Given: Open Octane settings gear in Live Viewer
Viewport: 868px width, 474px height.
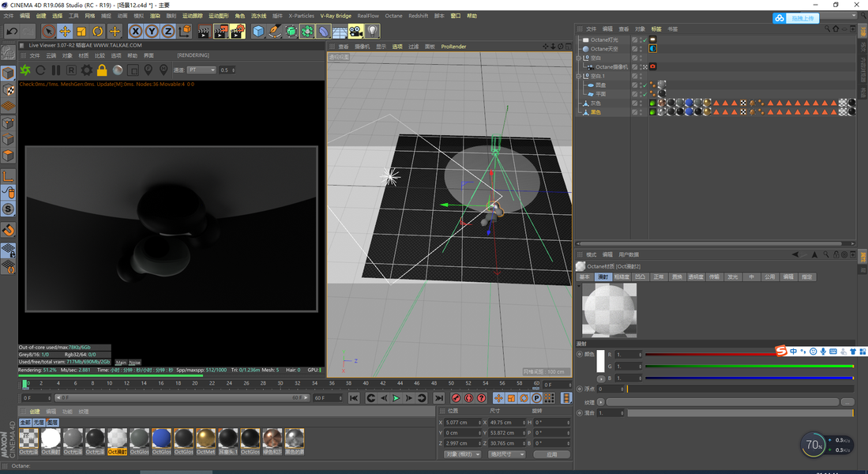Looking at the screenshot, I should pos(86,70).
